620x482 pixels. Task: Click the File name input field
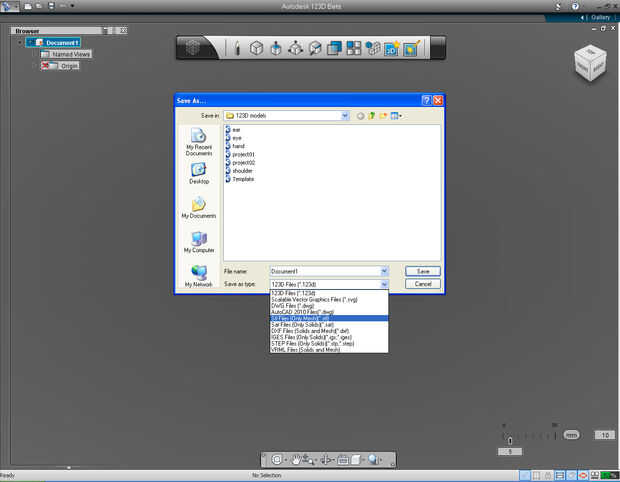[325, 271]
